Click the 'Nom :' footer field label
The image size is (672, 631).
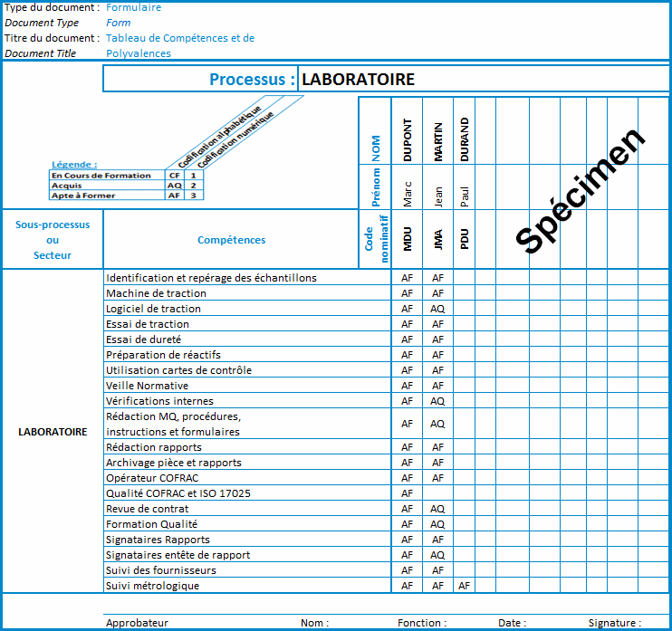314,623
